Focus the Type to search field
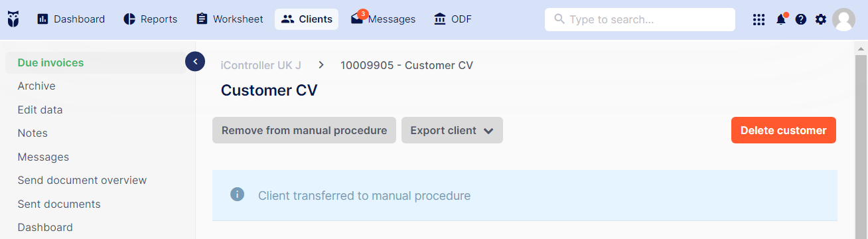Screen dimensions: 868x239 [640, 19]
